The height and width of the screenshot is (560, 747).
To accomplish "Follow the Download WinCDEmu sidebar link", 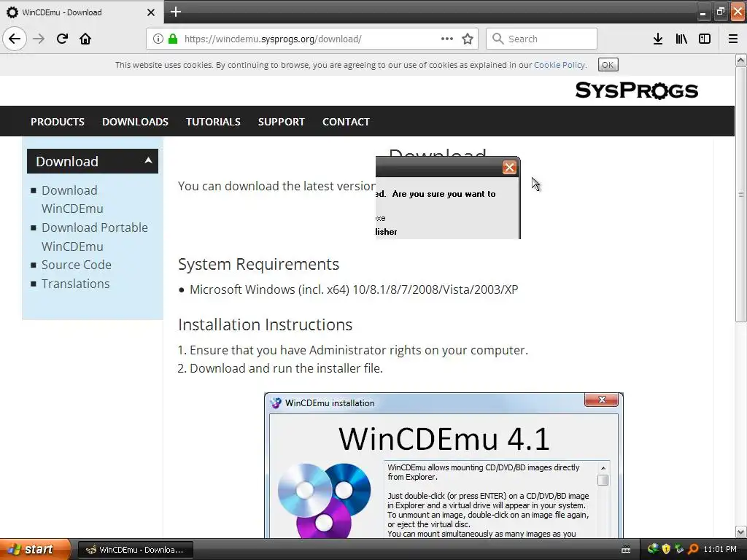I will [x=72, y=199].
